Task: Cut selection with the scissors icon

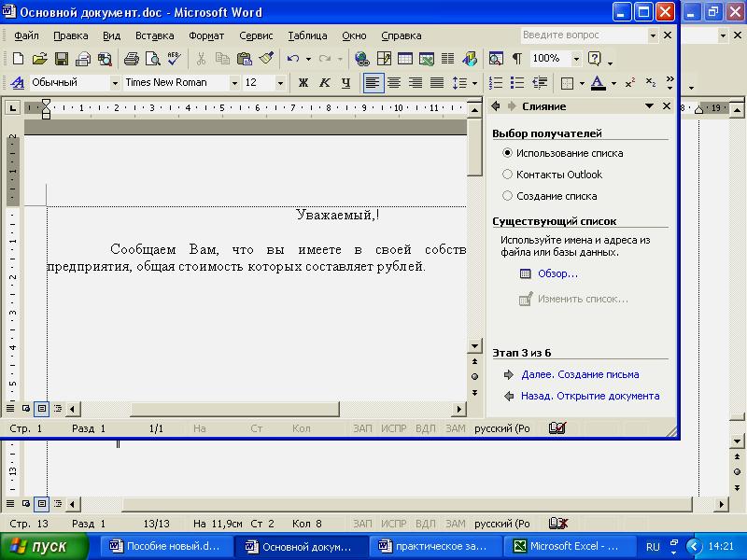Action: click(201, 59)
